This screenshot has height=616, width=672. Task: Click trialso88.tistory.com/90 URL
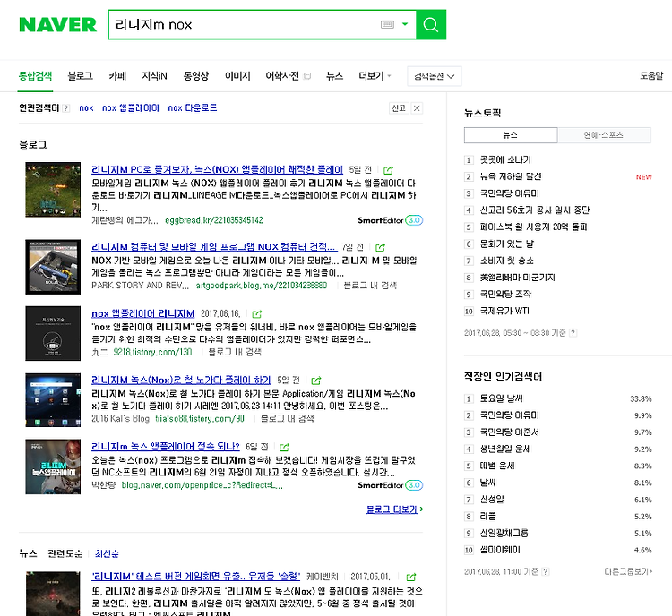pos(200,418)
